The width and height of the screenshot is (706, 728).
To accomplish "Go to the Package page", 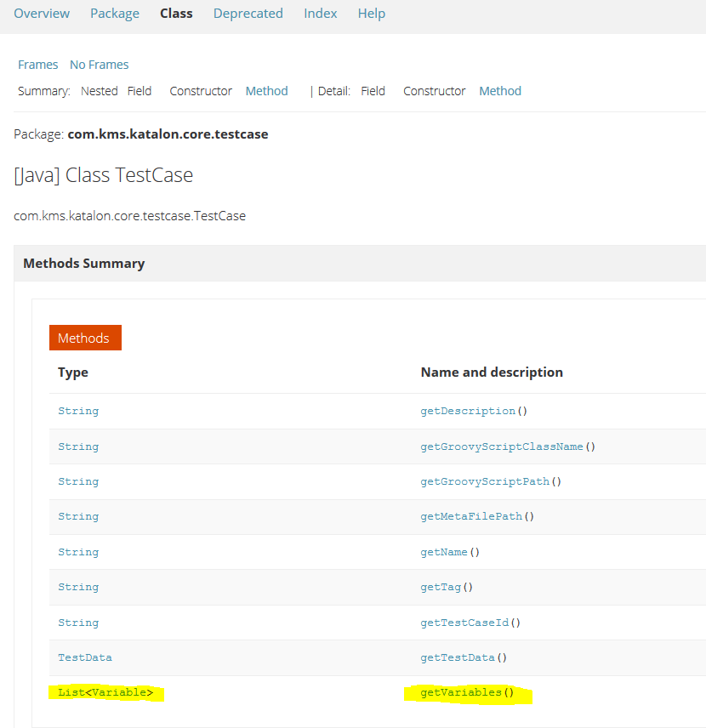I will pyautogui.click(x=115, y=14).
